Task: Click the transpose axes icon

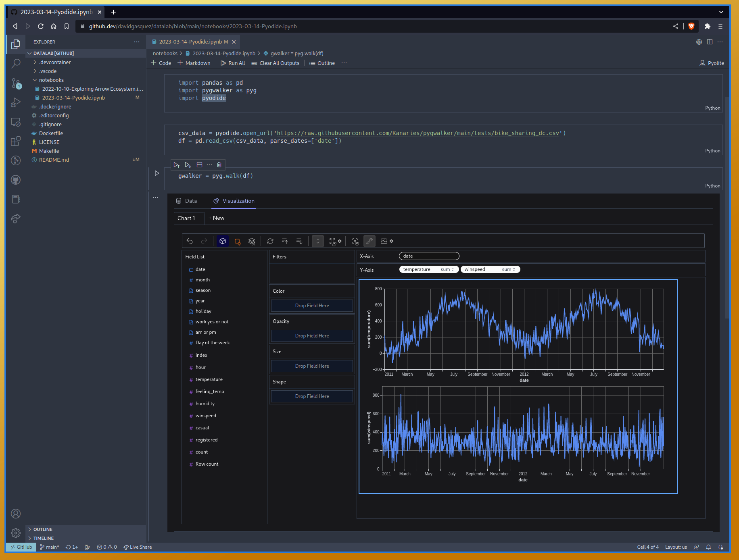Action: (270, 241)
